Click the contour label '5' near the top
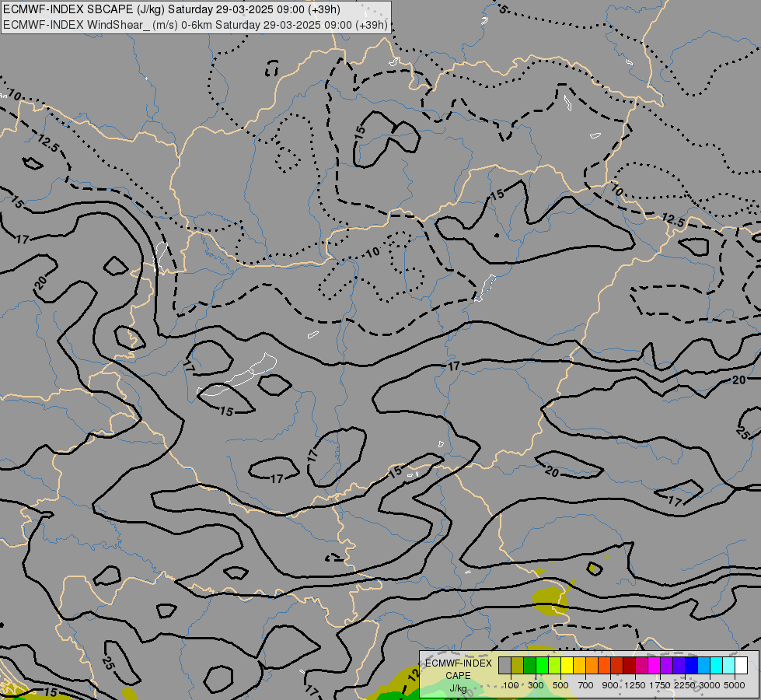This screenshot has width=761, height=700. point(503,9)
